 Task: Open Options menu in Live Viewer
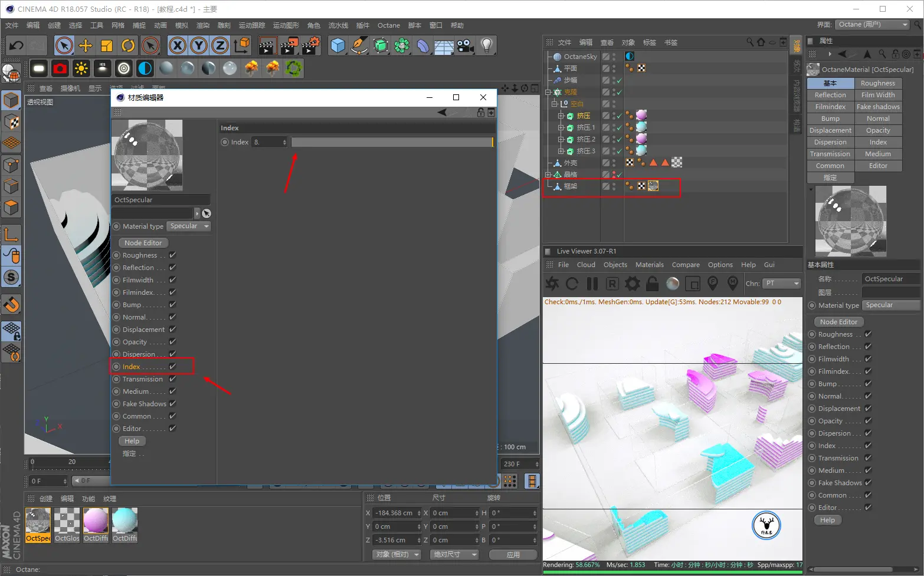pyautogui.click(x=720, y=265)
